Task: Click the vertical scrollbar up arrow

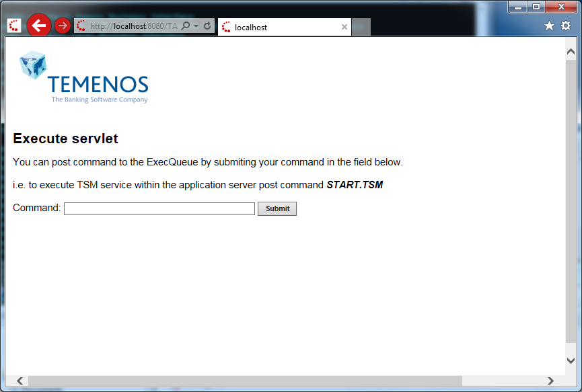Action: (x=571, y=51)
